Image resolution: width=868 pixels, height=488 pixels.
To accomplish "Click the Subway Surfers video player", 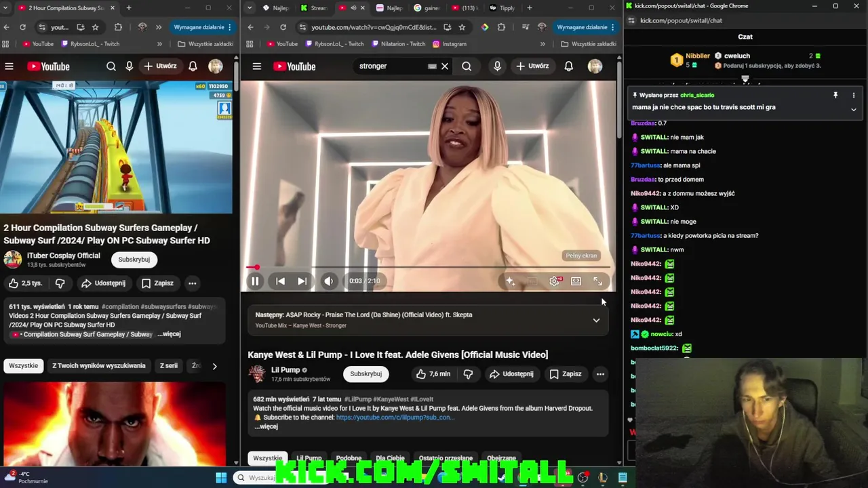I will pyautogui.click(x=116, y=147).
